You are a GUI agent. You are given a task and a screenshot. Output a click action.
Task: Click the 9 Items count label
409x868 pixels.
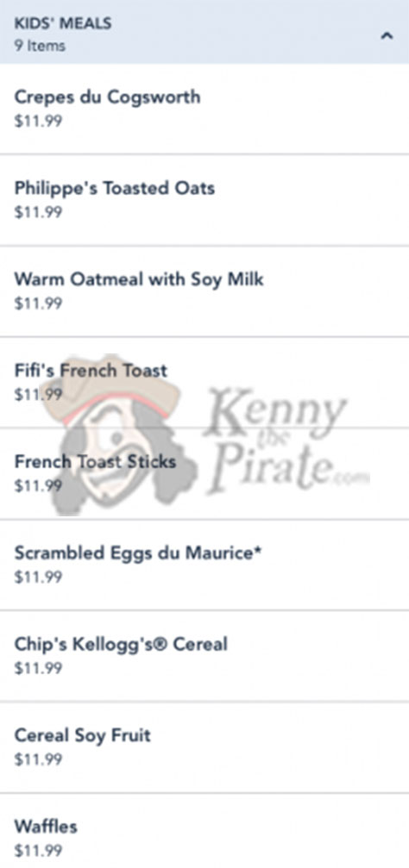pyautogui.click(x=40, y=46)
